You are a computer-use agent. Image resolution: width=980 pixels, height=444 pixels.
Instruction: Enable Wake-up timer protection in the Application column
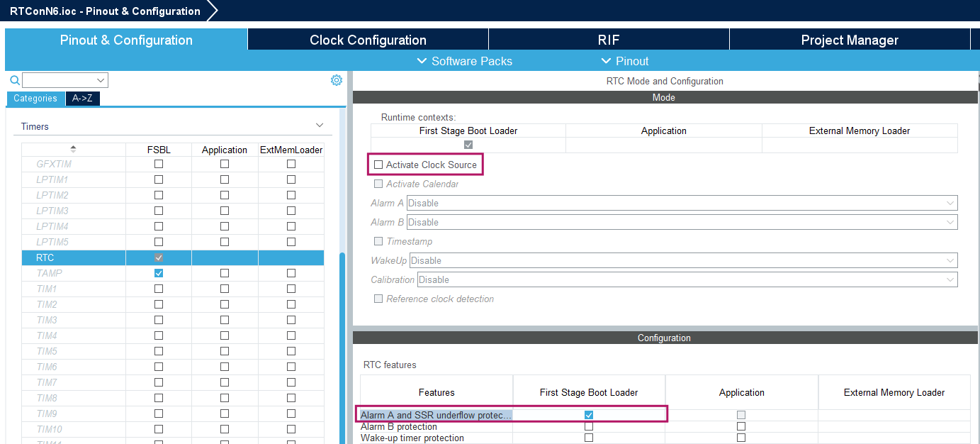(741, 438)
